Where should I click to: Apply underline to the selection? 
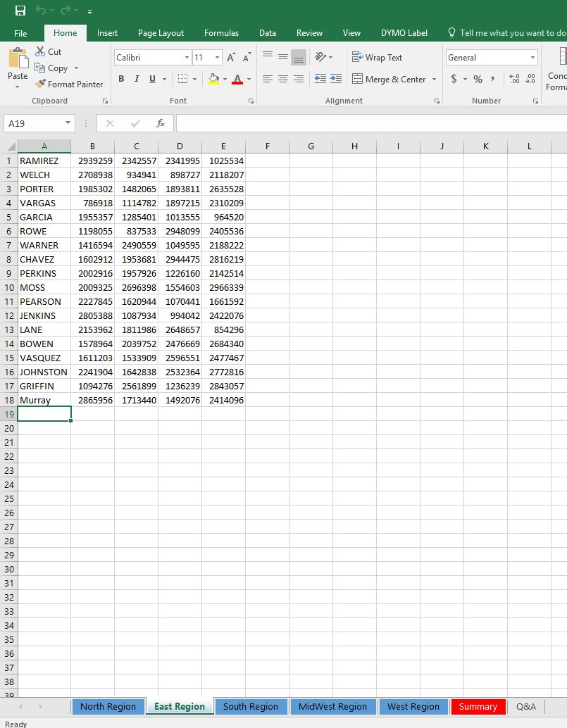coord(152,78)
